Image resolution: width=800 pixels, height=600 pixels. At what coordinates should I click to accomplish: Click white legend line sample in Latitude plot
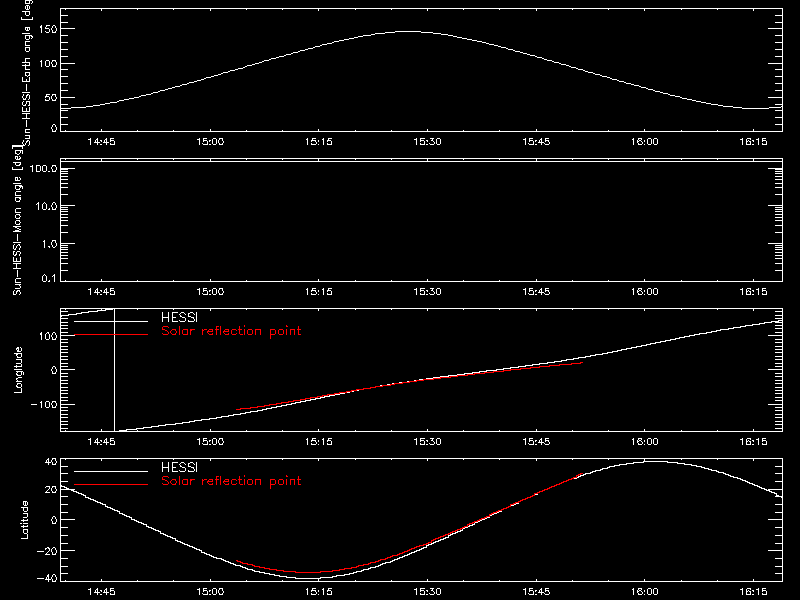(x=111, y=471)
